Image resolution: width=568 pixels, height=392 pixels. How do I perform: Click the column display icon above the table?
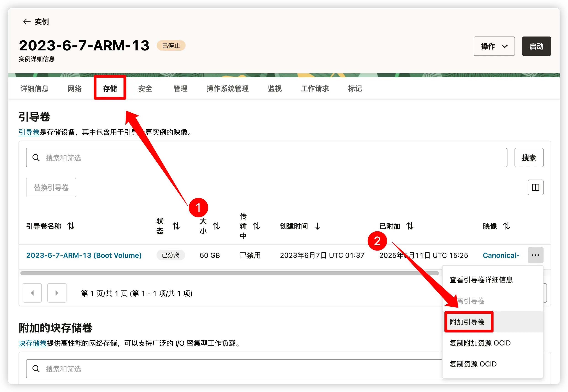click(x=535, y=187)
